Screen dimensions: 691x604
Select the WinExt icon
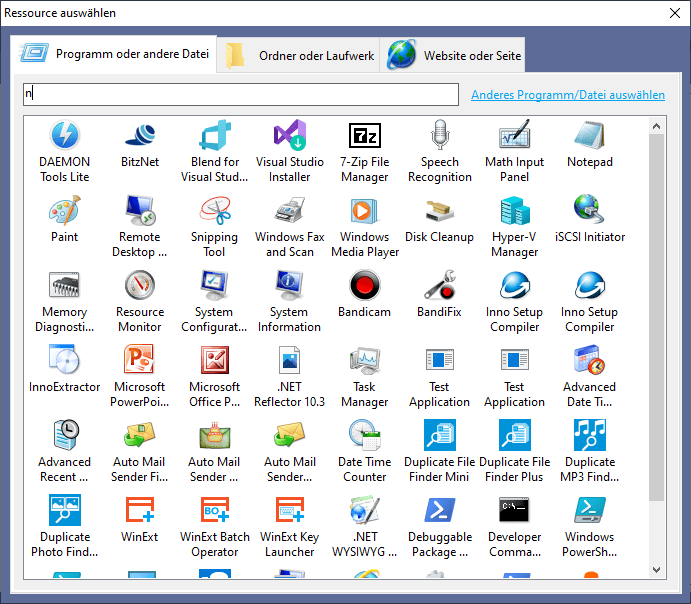pos(140,510)
